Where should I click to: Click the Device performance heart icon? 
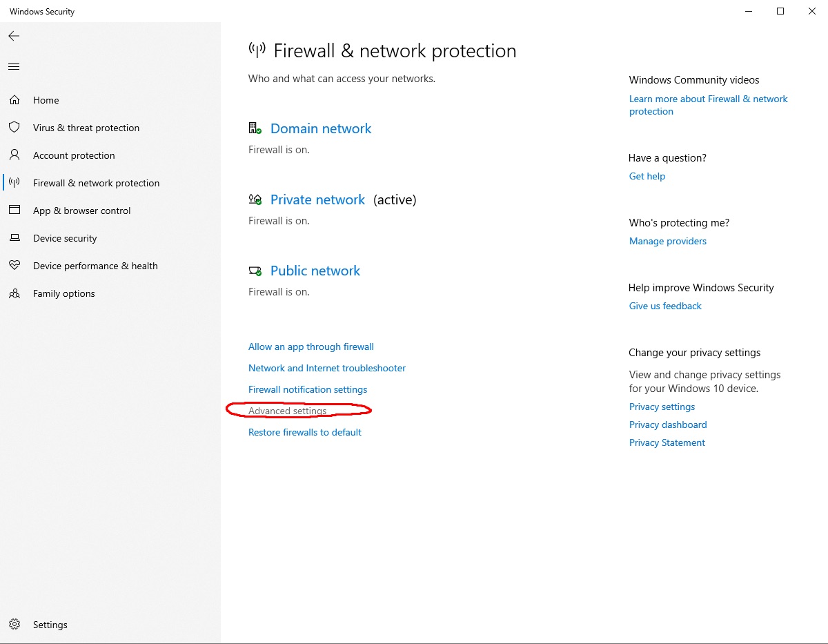tap(14, 266)
